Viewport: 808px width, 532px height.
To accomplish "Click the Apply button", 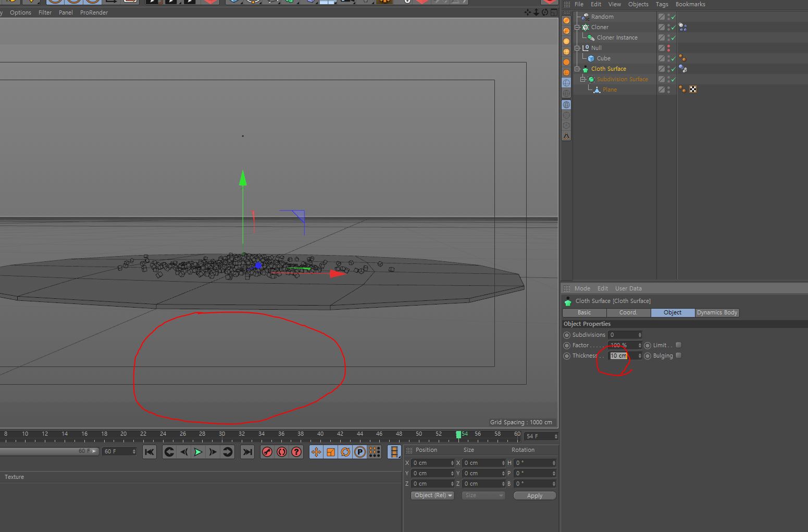I will (x=534, y=496).
